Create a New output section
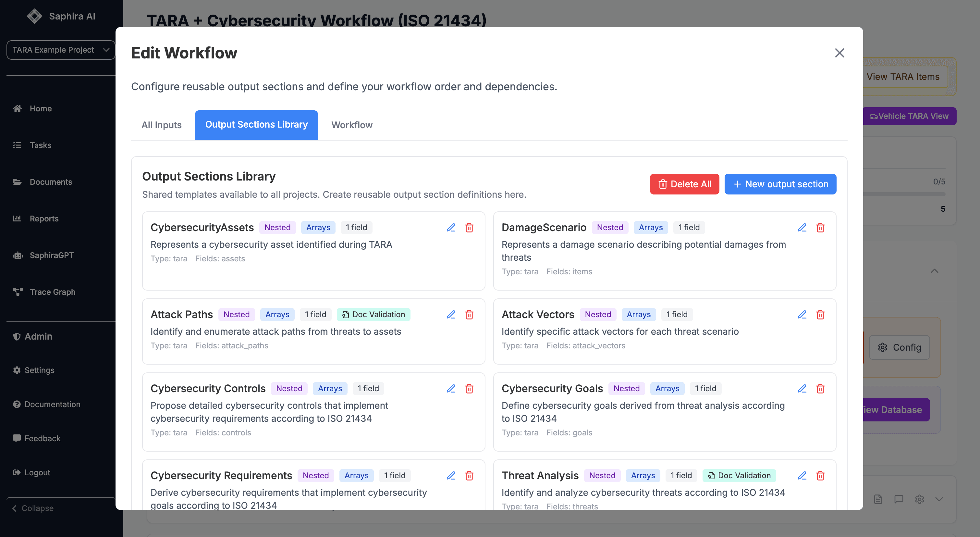This screenshot has height=537, width=980. coord(780,184)
